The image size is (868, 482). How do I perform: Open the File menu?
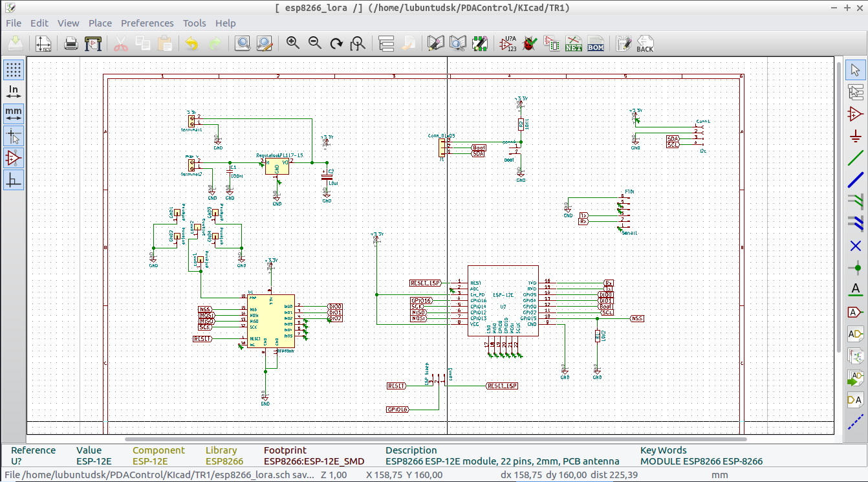coord(14,23)
